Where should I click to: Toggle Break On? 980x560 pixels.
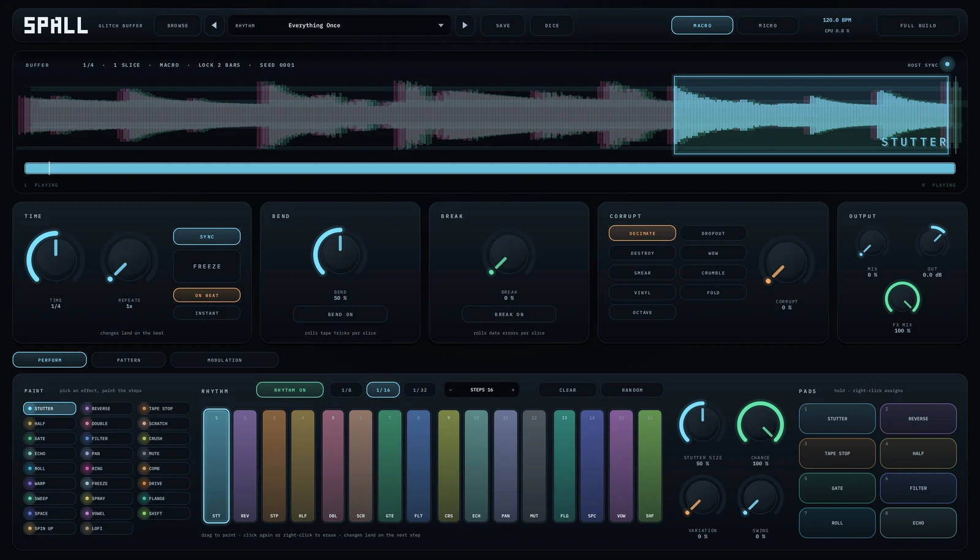[x=509, y=314]
